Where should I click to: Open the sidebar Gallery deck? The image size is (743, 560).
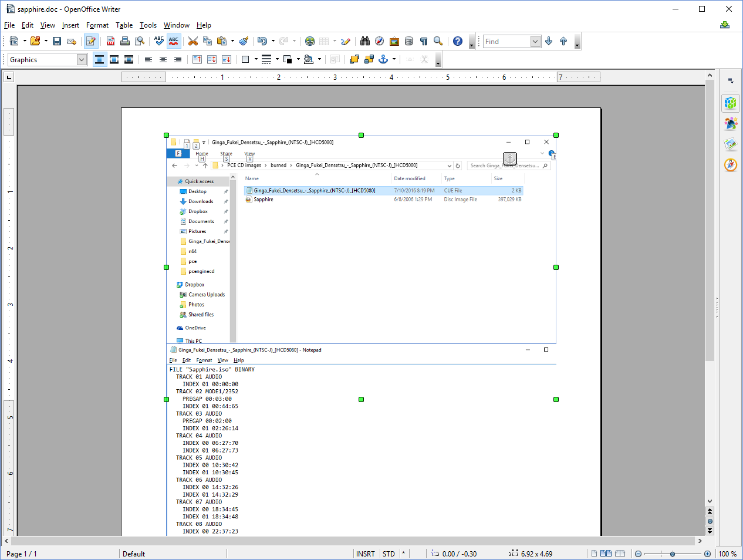point(731,144)
